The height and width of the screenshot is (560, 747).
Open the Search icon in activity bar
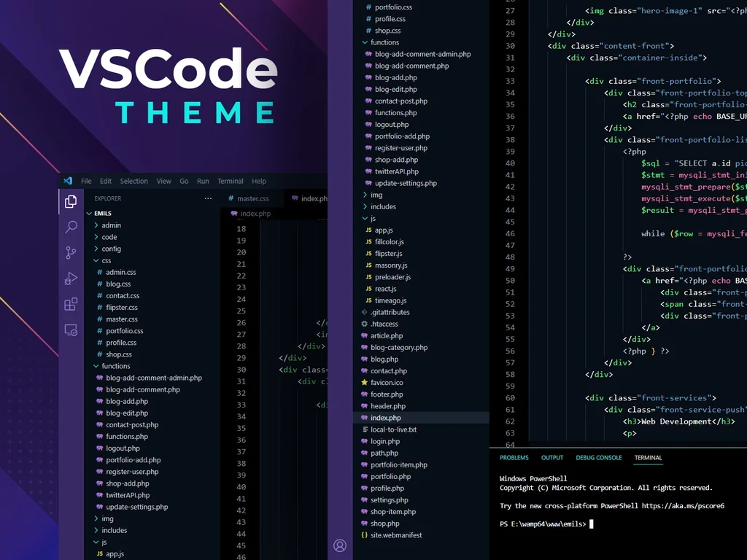tap(71, 227)
